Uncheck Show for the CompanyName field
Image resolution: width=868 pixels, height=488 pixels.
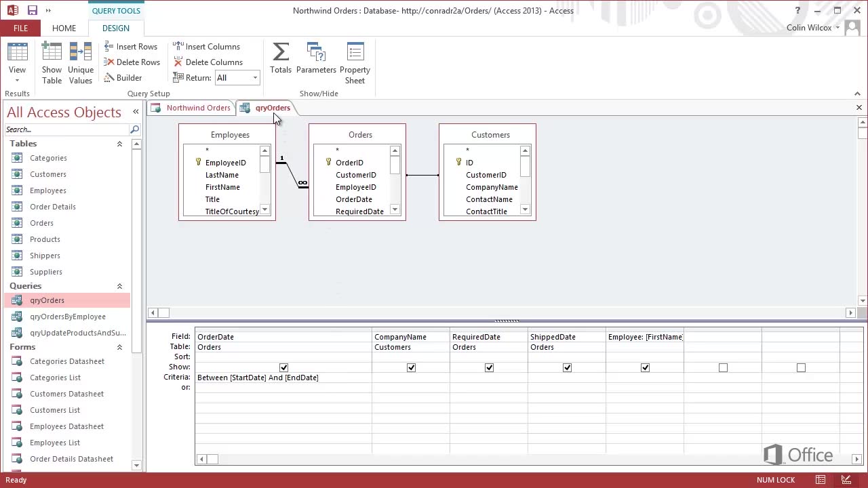(x=411, y=367)
